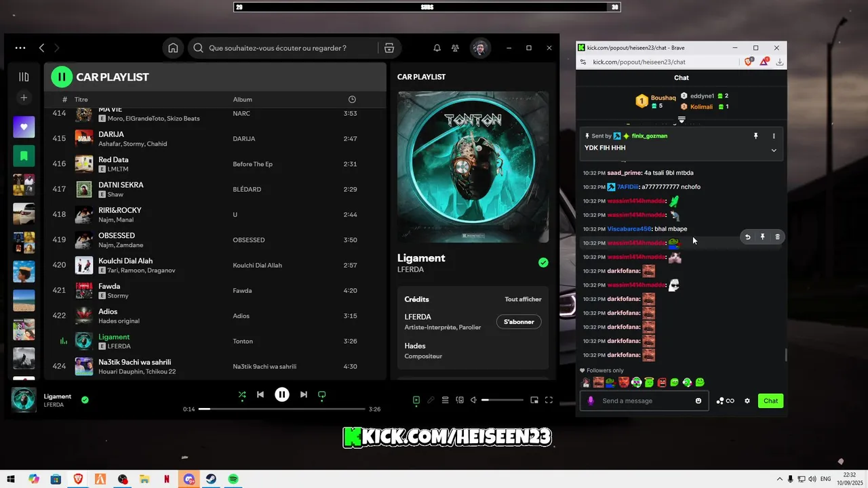868x488 pixels.
Task: Open the BLÉDARD album link
Action: [247, 189]
